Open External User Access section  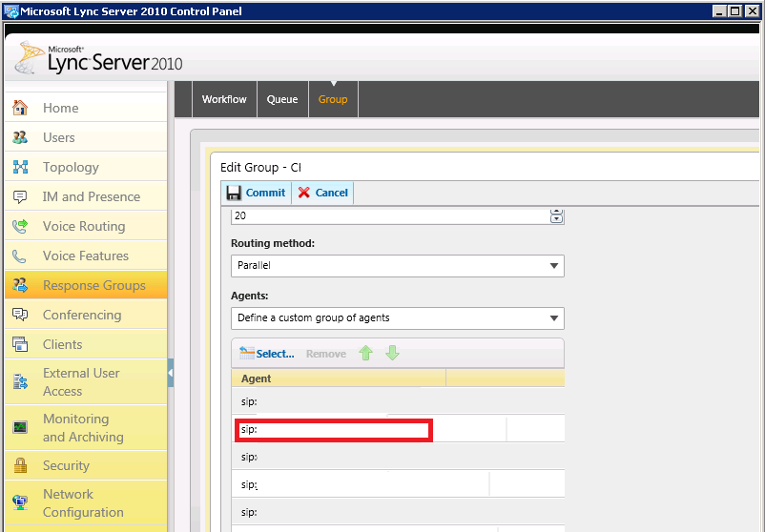click(86, 381)
